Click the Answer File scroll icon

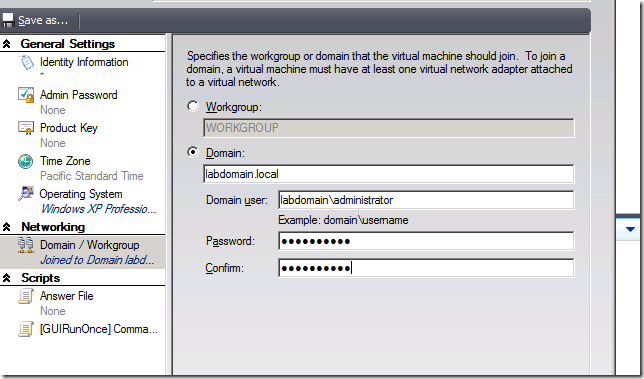tap(26, 296)
